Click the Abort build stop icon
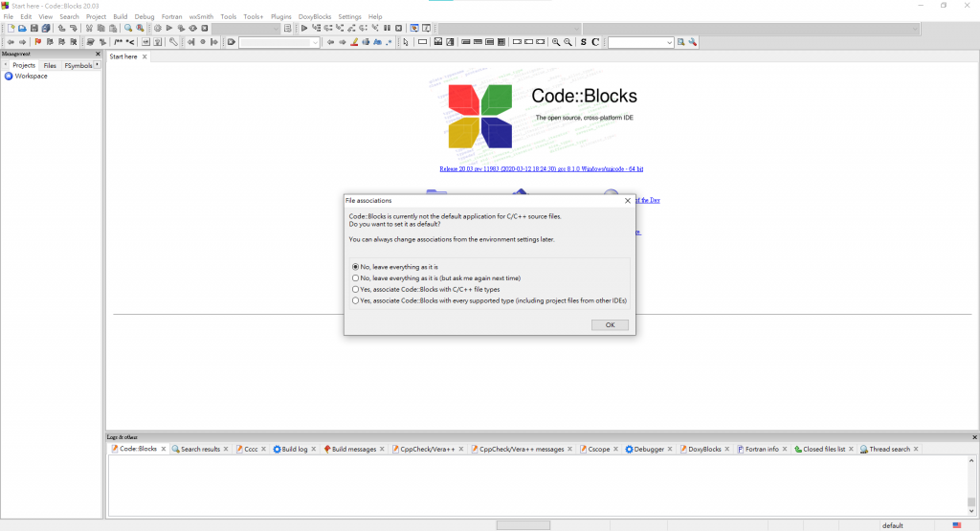This screenshot has height=531, width=980. pyautogui.click(x=205, y=28)
